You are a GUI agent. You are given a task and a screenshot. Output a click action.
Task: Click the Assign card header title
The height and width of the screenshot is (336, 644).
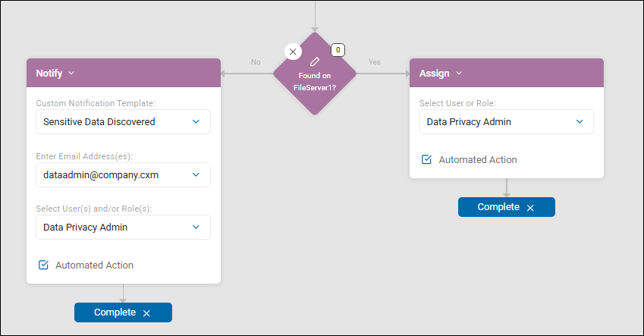point(434,73)
